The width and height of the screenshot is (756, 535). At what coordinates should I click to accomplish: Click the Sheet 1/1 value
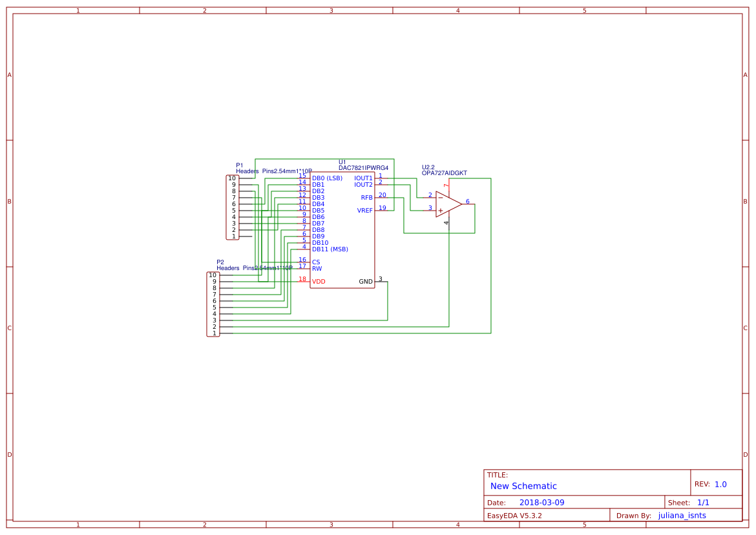pos(704,501)
